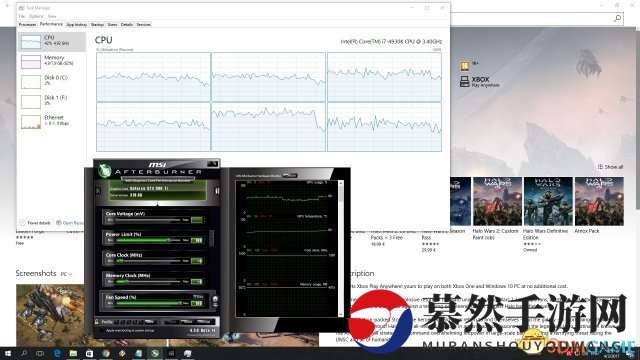Click Afterburner profile lock icon
Image resolution: width=640 pixels, height=360 pixels.
point(97,322)
